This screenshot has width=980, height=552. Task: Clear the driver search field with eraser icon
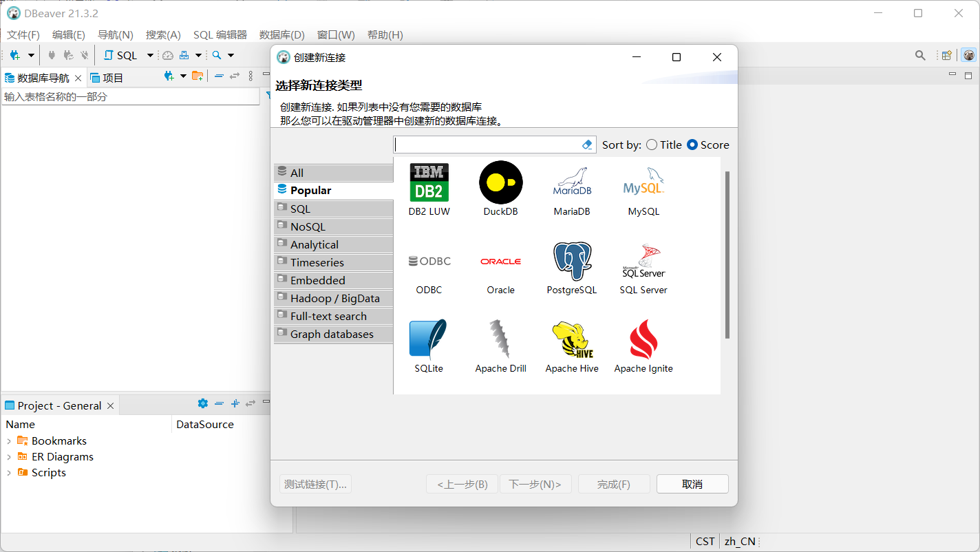click(587, 145)
